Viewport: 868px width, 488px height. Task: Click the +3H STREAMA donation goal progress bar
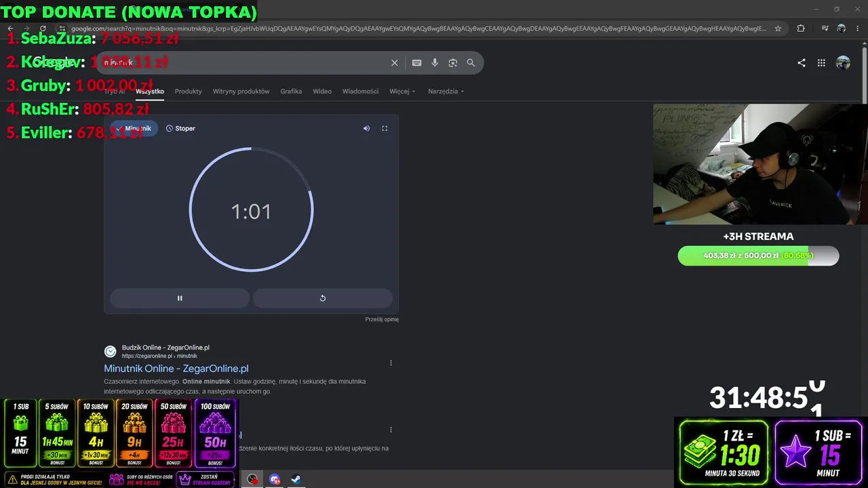tap(758, 256)
